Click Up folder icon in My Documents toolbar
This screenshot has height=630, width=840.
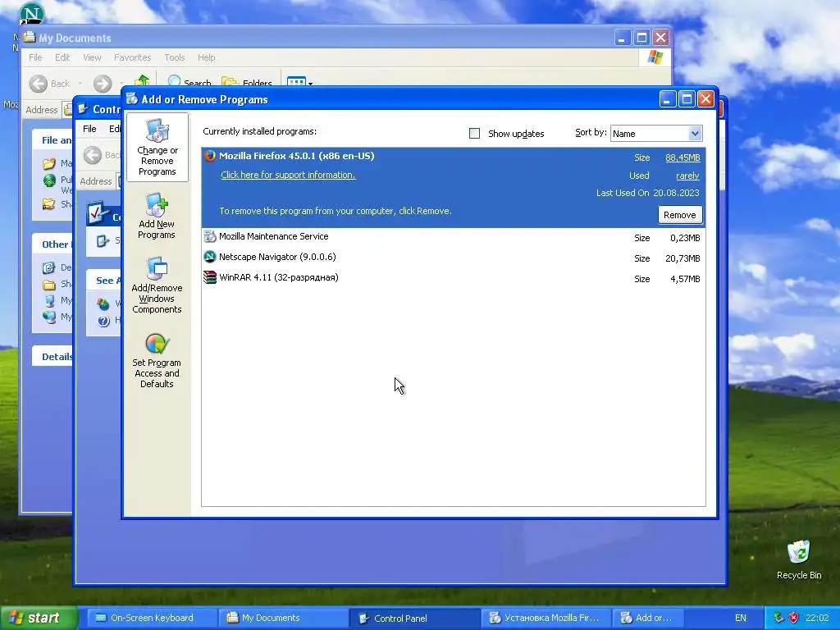[x=142, y=80]
